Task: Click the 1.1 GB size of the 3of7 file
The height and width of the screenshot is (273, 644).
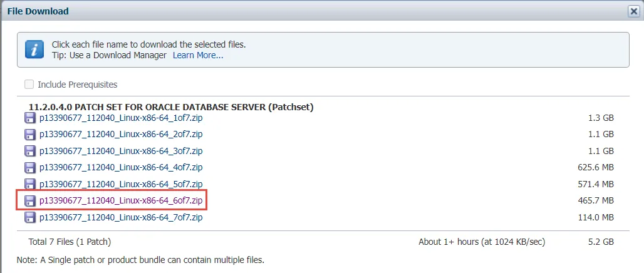Action: (601, 151)
